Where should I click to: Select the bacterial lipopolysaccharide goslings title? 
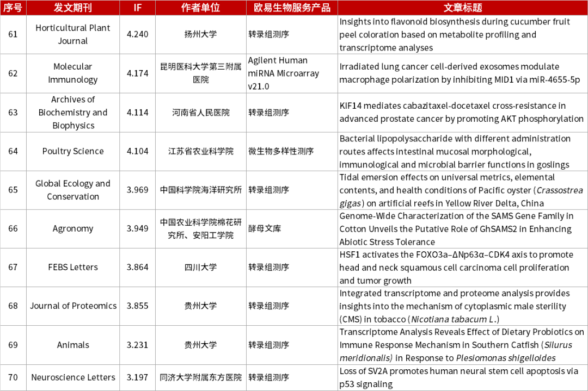(462, 151)
